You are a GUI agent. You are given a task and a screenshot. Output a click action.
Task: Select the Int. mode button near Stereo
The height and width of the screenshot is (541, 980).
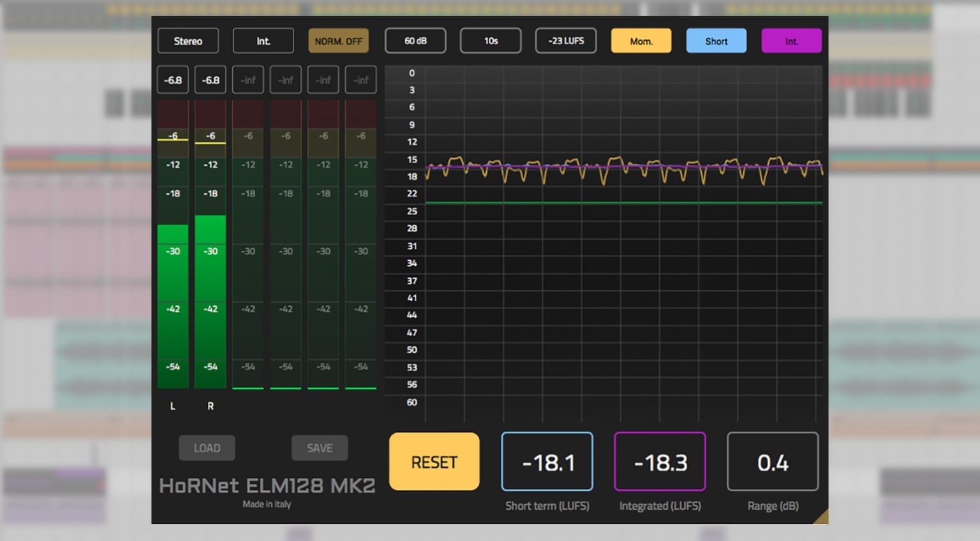tap(263, 40)
